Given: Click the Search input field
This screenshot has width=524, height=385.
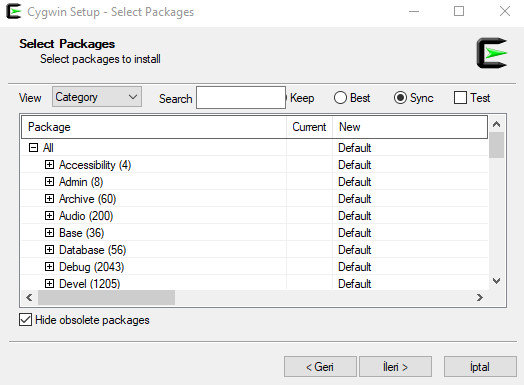Looking at the screenshot, I should (241, 98).
